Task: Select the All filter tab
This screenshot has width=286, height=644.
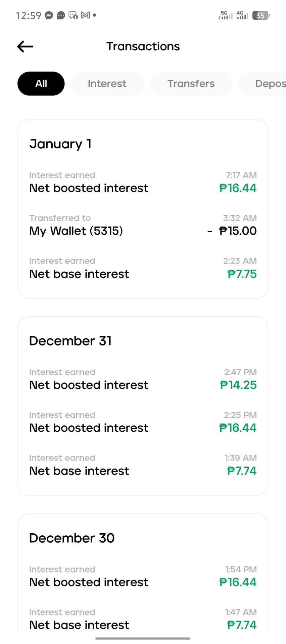Action: (x=41, y=84)
